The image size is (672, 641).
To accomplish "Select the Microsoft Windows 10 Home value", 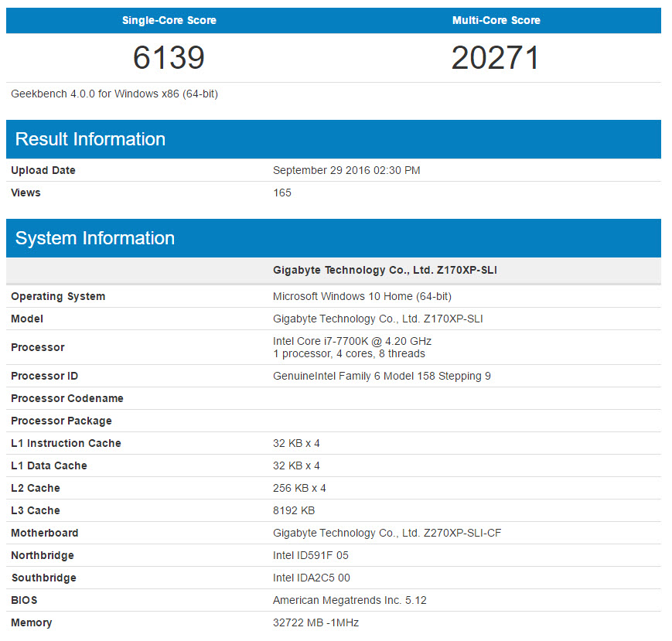I will (362, 296).
